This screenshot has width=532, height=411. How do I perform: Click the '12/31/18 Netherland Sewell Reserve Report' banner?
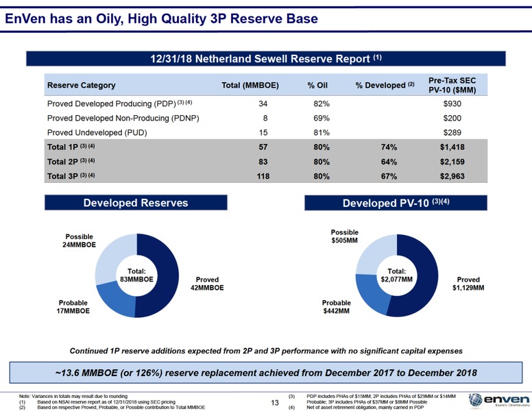pyautogui.click(x=266, y=59)
